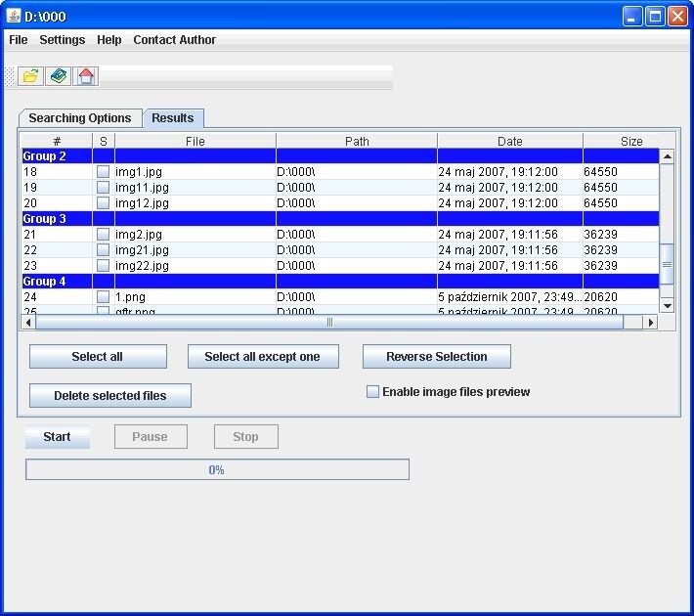The width and height of the screenshot is (694, 616).
Task: Click the green book help toolbar icon
Action: [x=59, y=76]
